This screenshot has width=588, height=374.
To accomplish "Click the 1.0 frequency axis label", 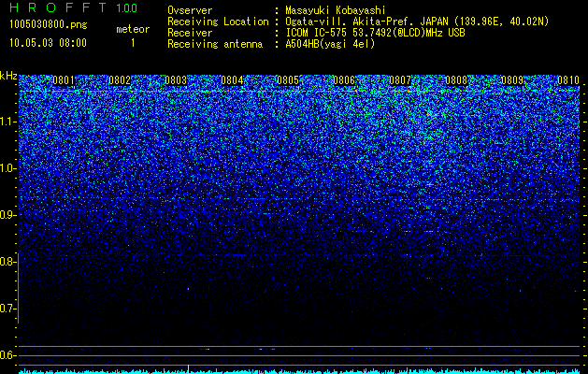I will (x=7, y=169).
